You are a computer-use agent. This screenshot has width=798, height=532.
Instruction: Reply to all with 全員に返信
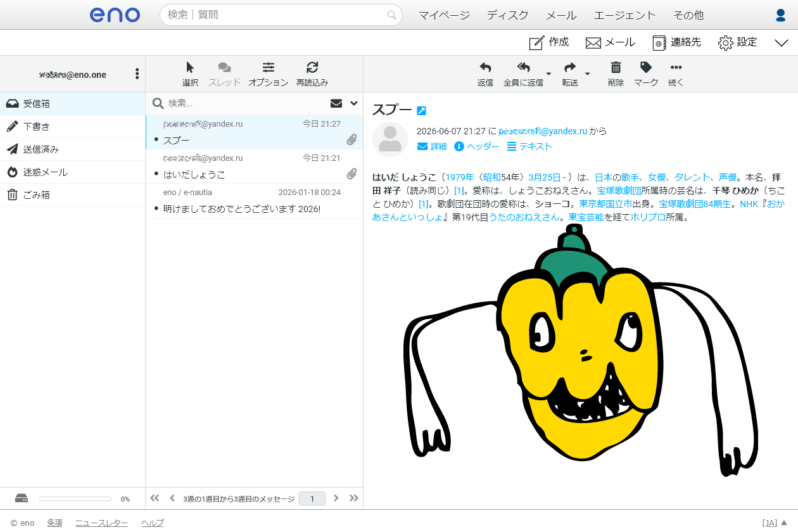523,74
